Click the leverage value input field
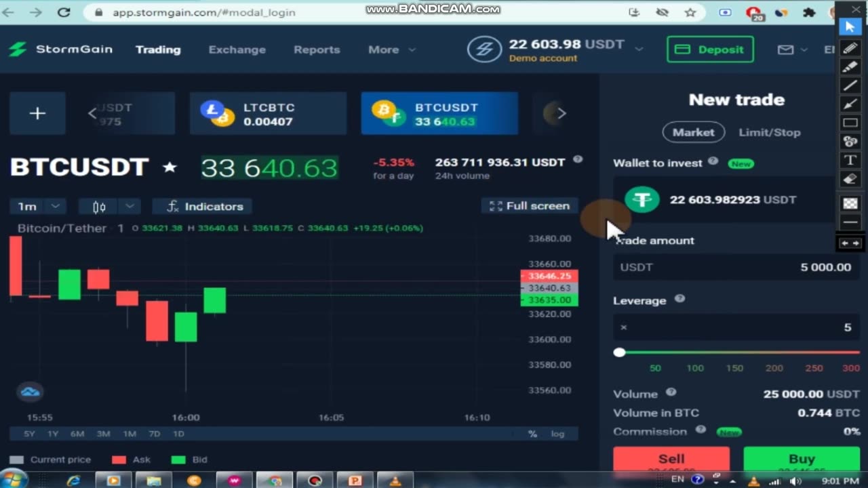868x488 pixels. pyautogui.click(x=736, y=327)
